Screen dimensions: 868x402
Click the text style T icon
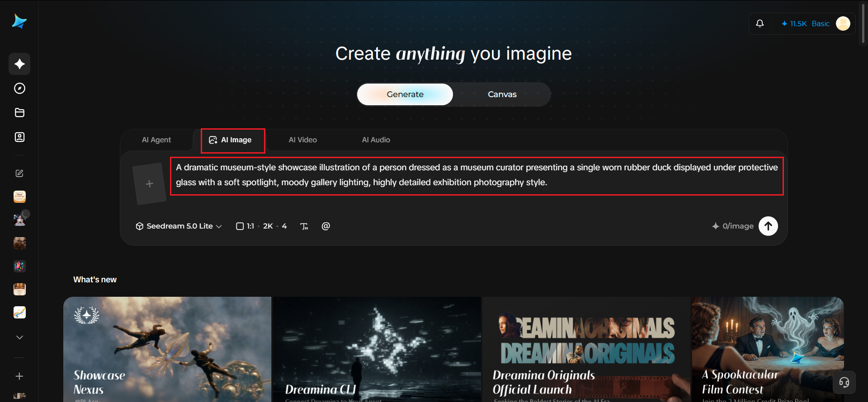[x=304, y=226]
